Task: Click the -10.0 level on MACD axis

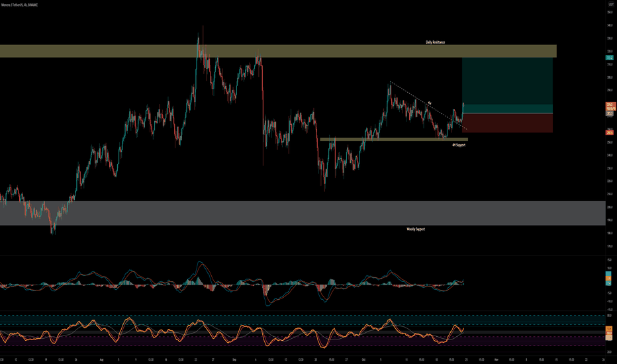Action: pyautogui.click(x=609, y=301)
